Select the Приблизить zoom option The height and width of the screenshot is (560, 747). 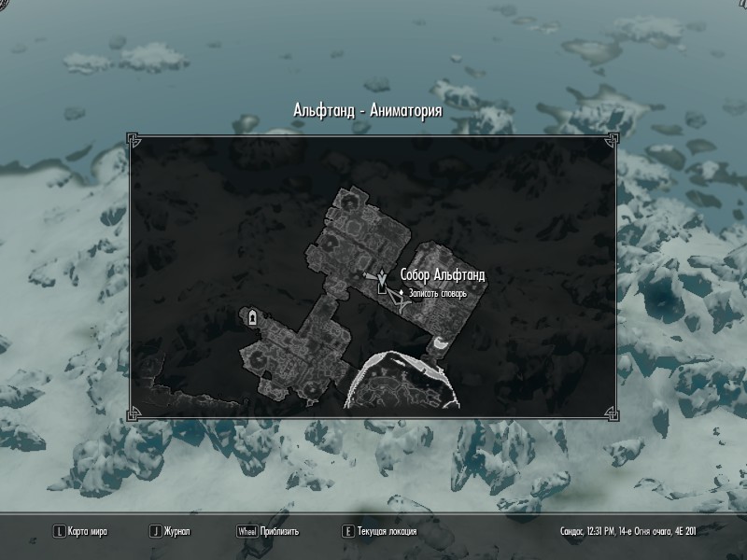point(279,531)
